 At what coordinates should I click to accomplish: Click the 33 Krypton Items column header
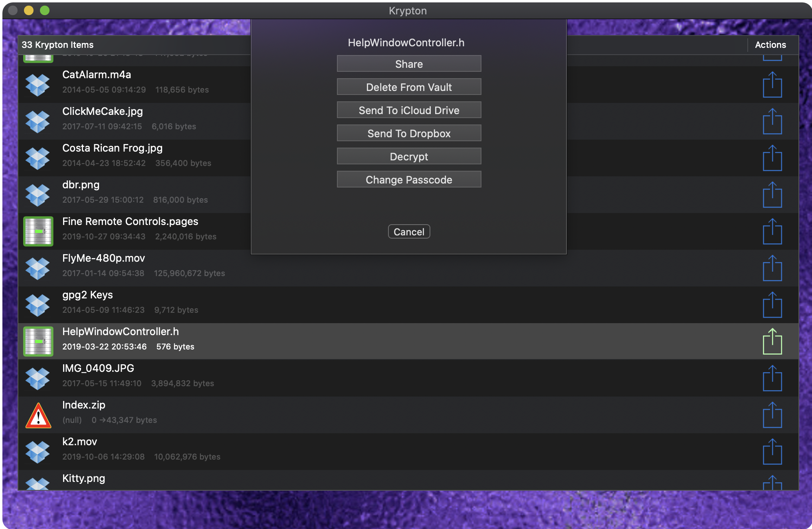pos(57,45)
